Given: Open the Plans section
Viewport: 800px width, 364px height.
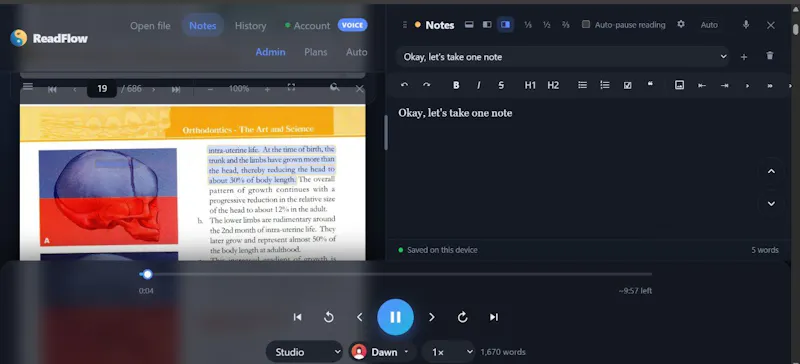Looking at the screenshot, I should (x=316, y=52).
